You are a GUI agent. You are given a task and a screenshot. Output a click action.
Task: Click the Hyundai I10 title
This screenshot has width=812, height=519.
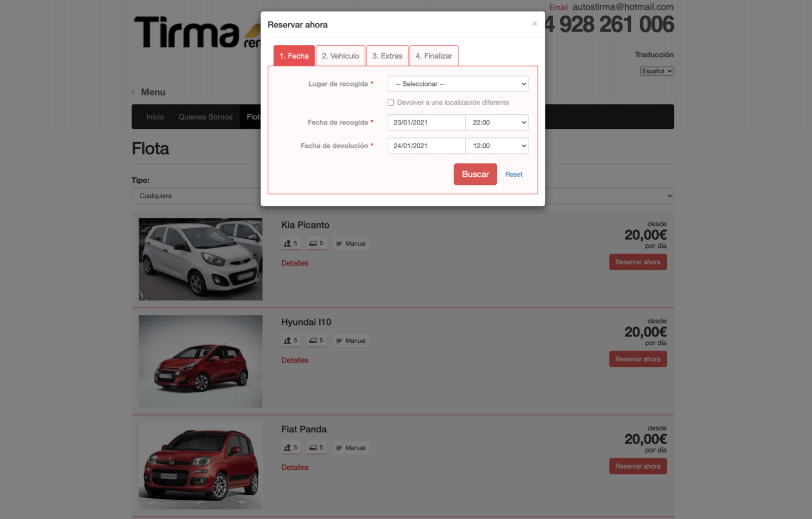pos(306,322)
